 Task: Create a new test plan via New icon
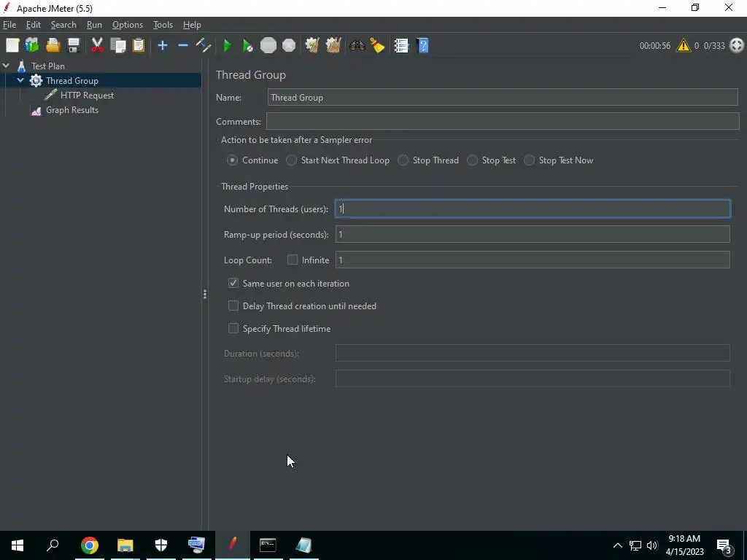point(12,46)
